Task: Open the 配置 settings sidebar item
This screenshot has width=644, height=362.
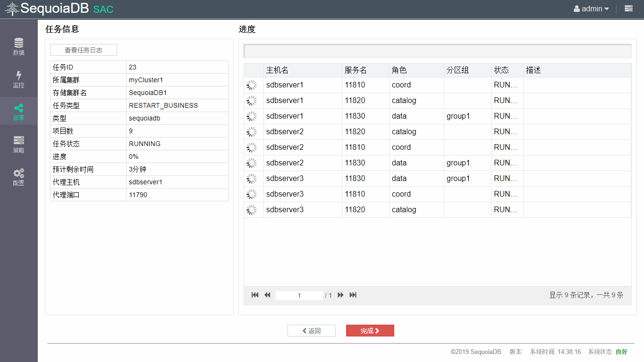Action: coord(19,177)
